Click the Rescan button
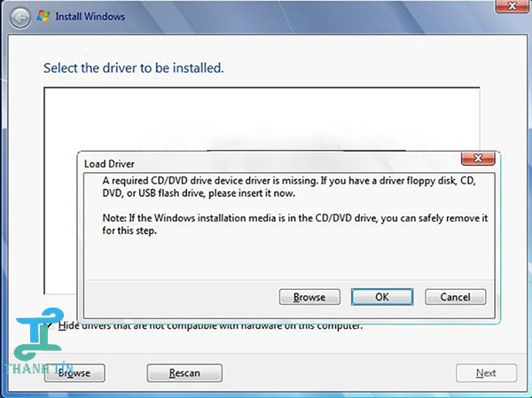532x398 pixels. click(x=184, y=373)
